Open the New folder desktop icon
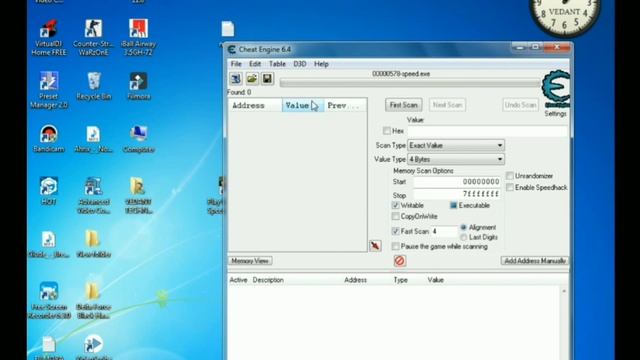 pyautogui.click(x=93, y=244)
